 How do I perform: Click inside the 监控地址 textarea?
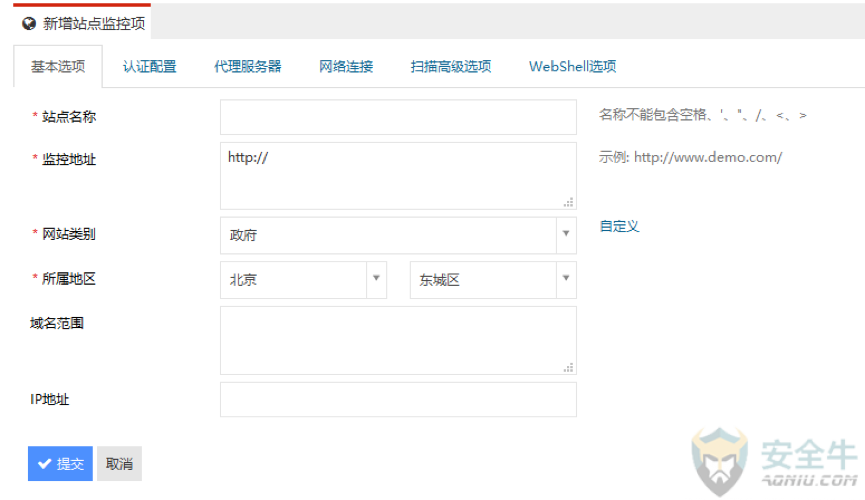pos(398,176)
